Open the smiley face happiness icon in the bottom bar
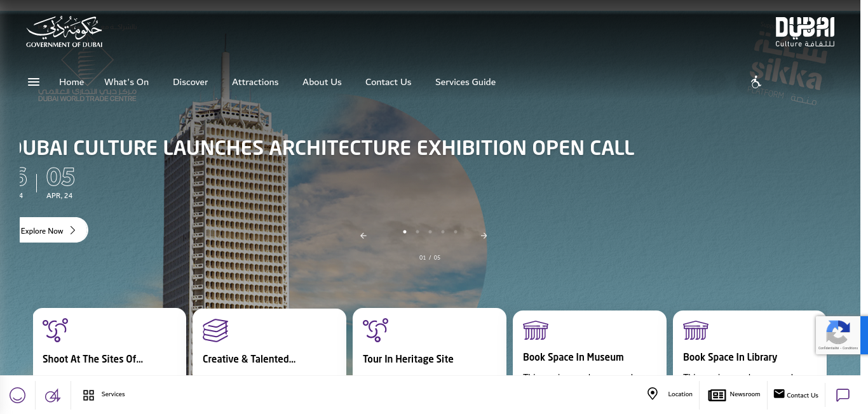The width and height of the screenshot is (868, 414). point(18,395)
